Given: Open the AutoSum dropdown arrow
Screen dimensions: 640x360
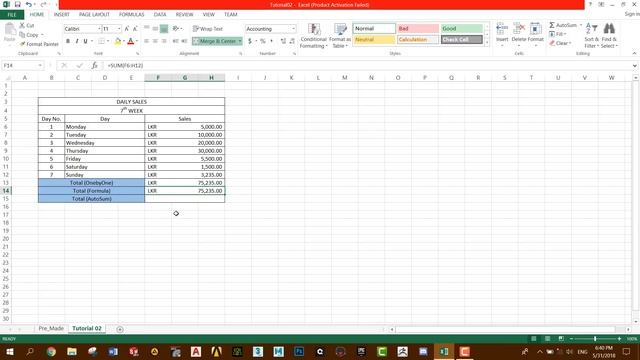Looking at the screenshot, I should tap(581, 25).
